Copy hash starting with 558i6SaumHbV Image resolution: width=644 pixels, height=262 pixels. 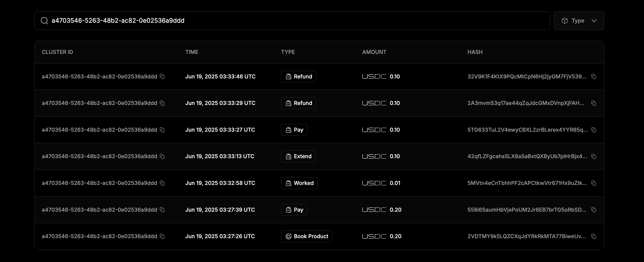click(x=594, y=210)
